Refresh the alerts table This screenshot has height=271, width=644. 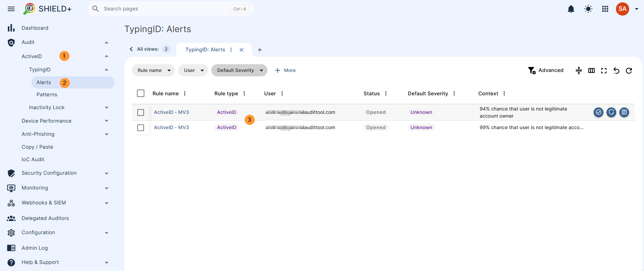coord(629,70)
